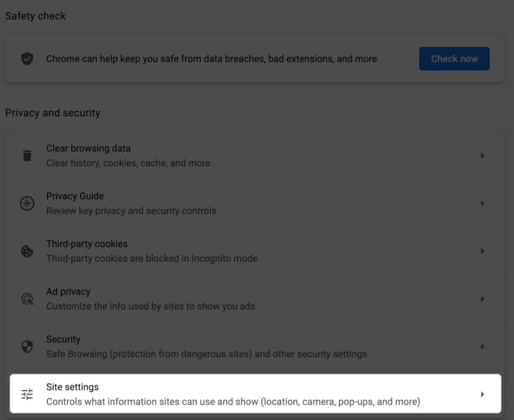Screen dimensions: 514x420
Task: Open Site settings title
Action: (73, 387)
